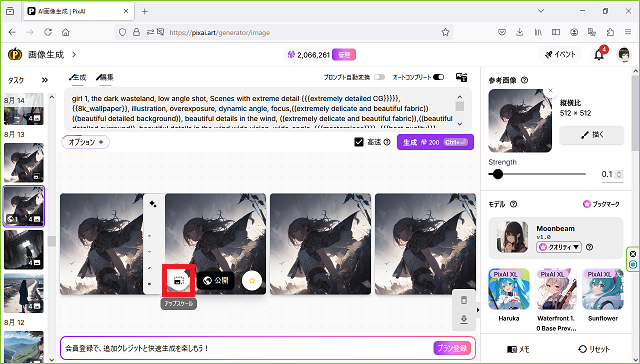Select the AI画像生成 | PixAI browser tab
Image resolution: width=640 pixels, height=364 pixels.
coord(78,11)
